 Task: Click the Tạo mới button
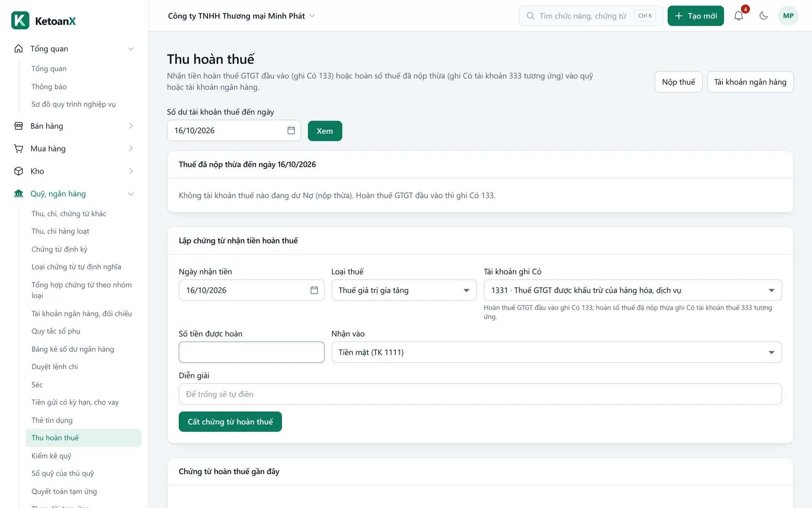696,16
